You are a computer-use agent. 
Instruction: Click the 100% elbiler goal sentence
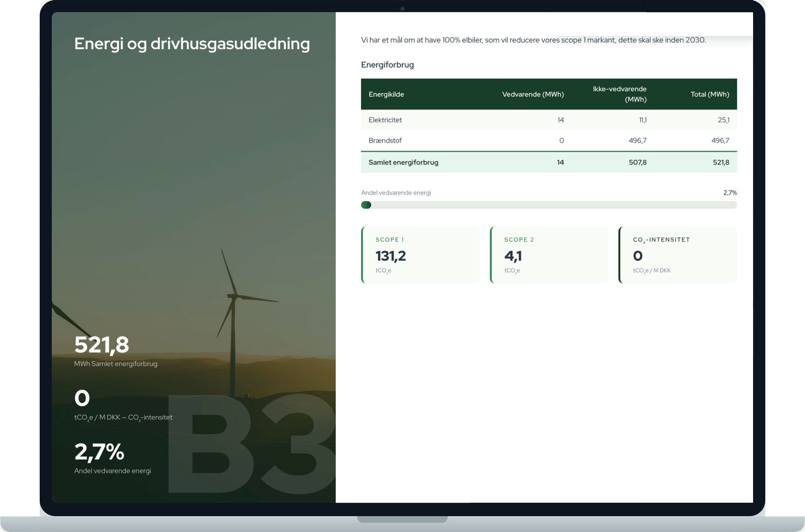(533, 40)
